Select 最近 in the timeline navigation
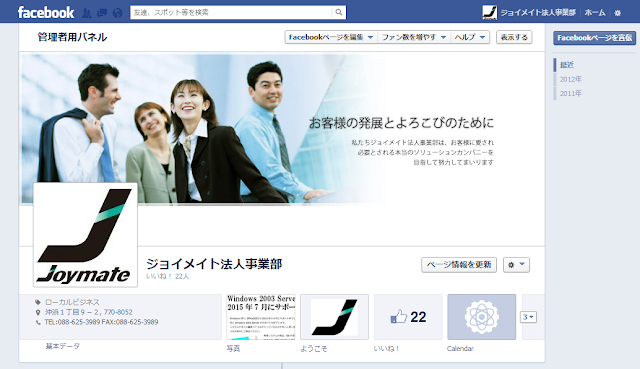Viewport: 640px width, 369px height. [x=567, y=65]
